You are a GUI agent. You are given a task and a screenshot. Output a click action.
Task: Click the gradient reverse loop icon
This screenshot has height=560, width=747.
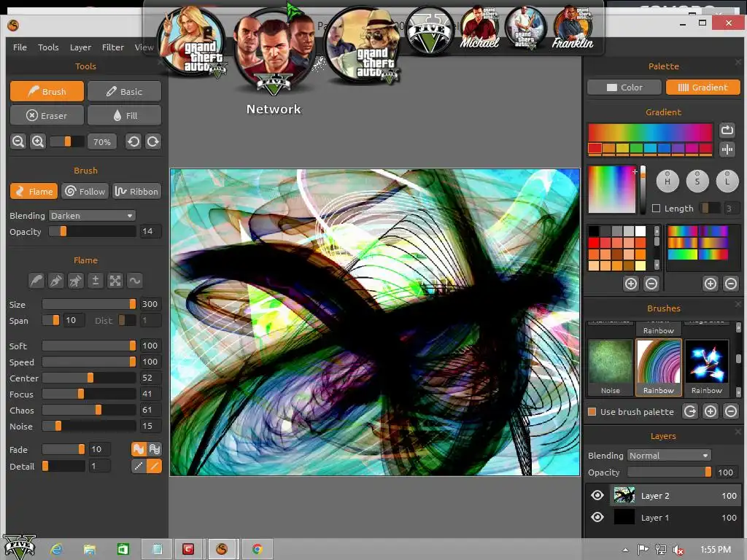[727, 130]
